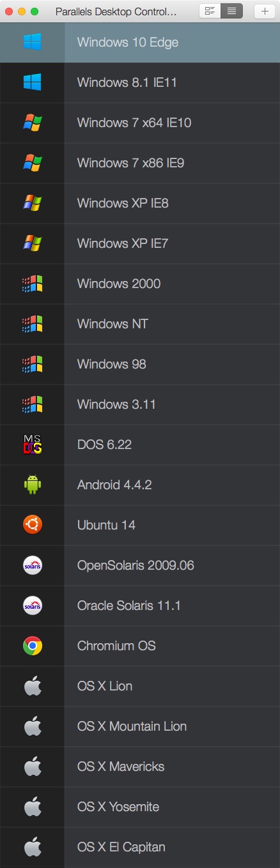Viewport: 280px width, 868px height.
Task: Click the Windows XP IE7 flag icon
Action: (32, 243)
